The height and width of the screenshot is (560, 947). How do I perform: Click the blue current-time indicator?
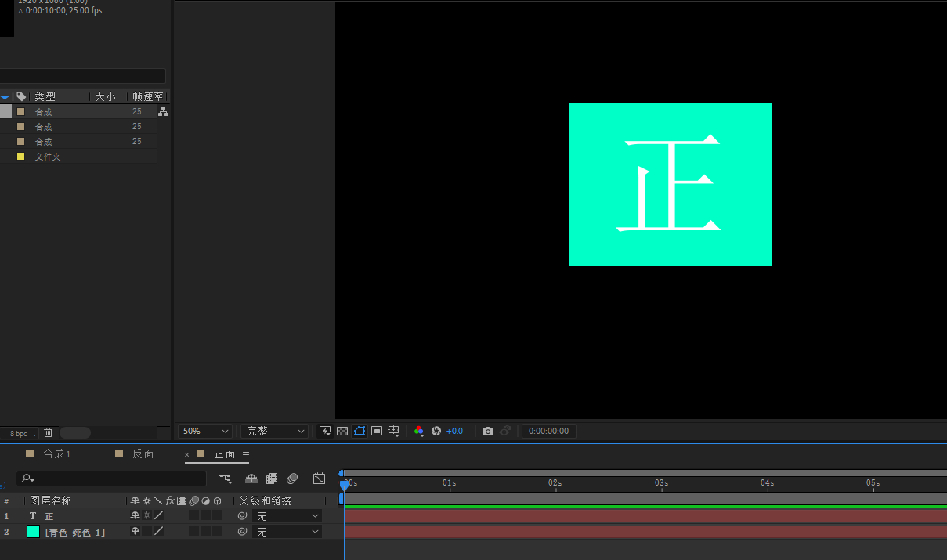[x=343, y=486]
